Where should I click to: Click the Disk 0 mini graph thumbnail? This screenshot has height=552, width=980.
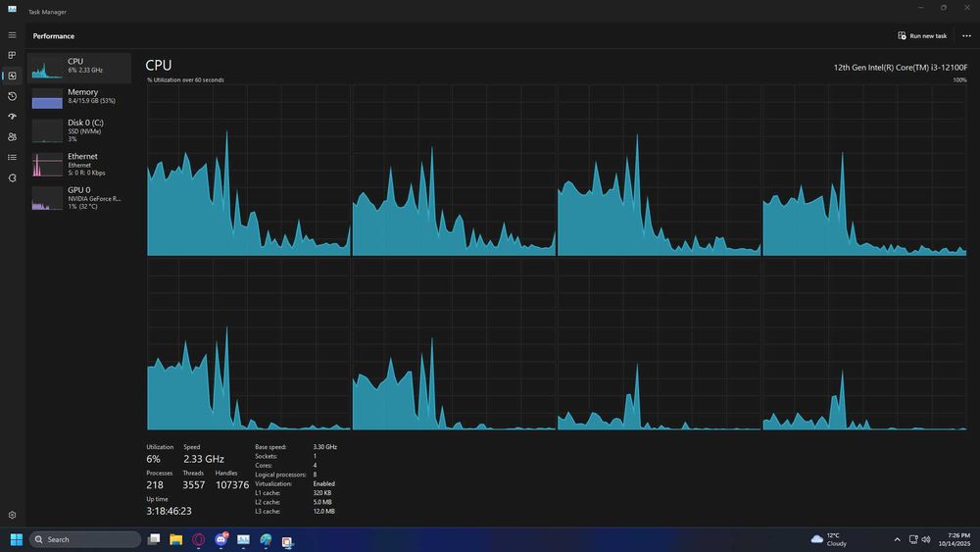pyautogui.click(x=47, y=131)
